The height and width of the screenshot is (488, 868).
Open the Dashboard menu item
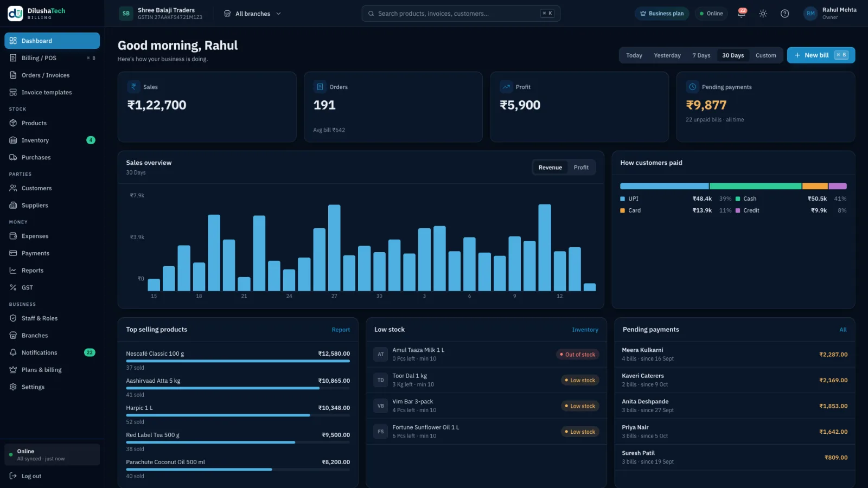(x=52, y=41)
